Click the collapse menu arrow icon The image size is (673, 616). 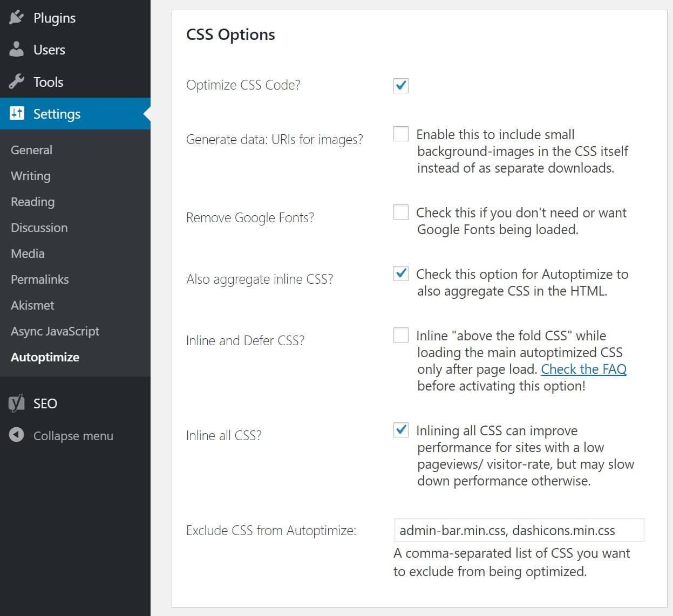[x=17, y=435]
